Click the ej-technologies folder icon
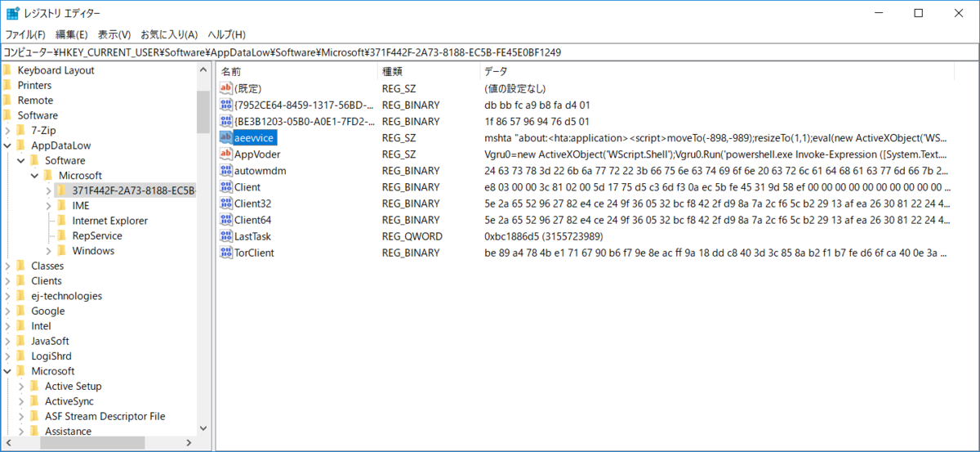The image size is (980, 452). (x=22, y=296)
